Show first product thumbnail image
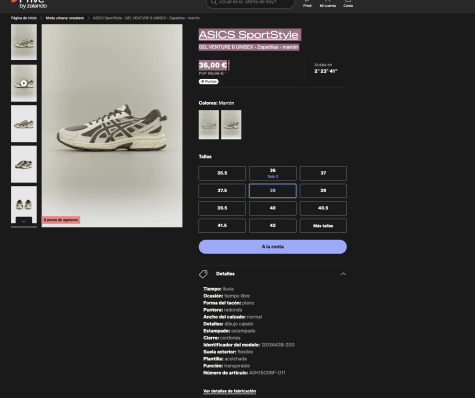 point(24,42)
